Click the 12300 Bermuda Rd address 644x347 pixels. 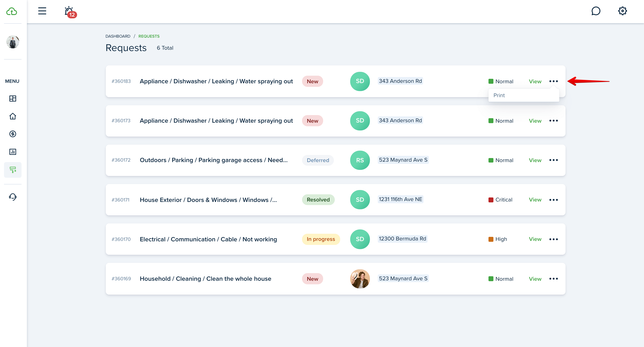[x=402, y=239]
